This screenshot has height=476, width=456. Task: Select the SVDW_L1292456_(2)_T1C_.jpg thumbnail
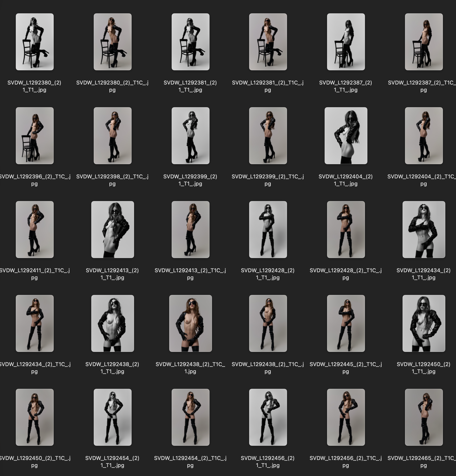(346, 417)
